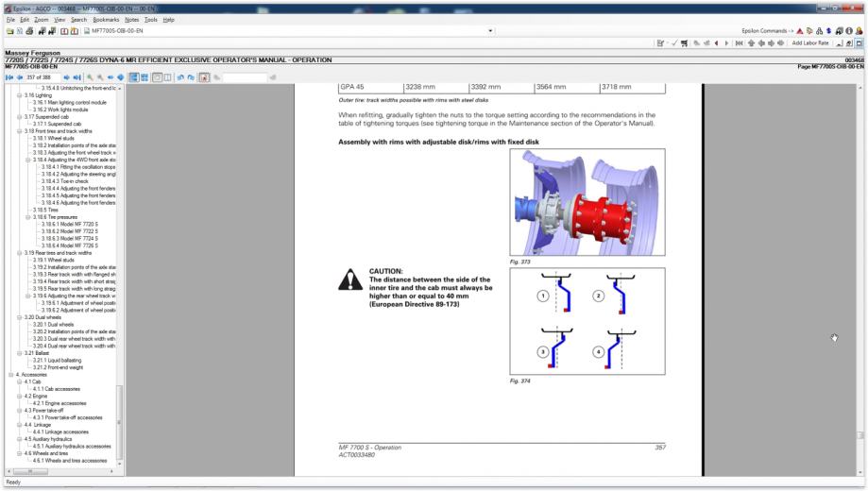Click the zoom out magnifier icon
Image resolution: width=868 pixels, height=491 pixels.
pyautogui.click(x=100, y=77)
